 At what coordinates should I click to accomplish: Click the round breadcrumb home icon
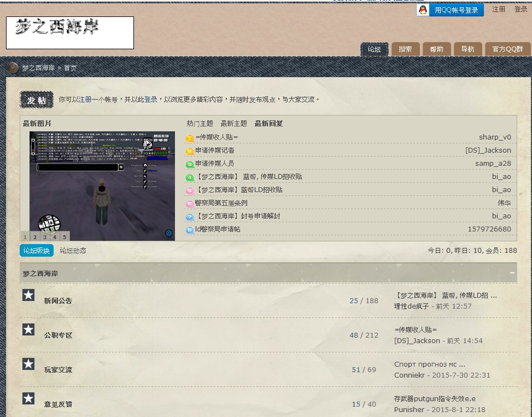(13, 67)
